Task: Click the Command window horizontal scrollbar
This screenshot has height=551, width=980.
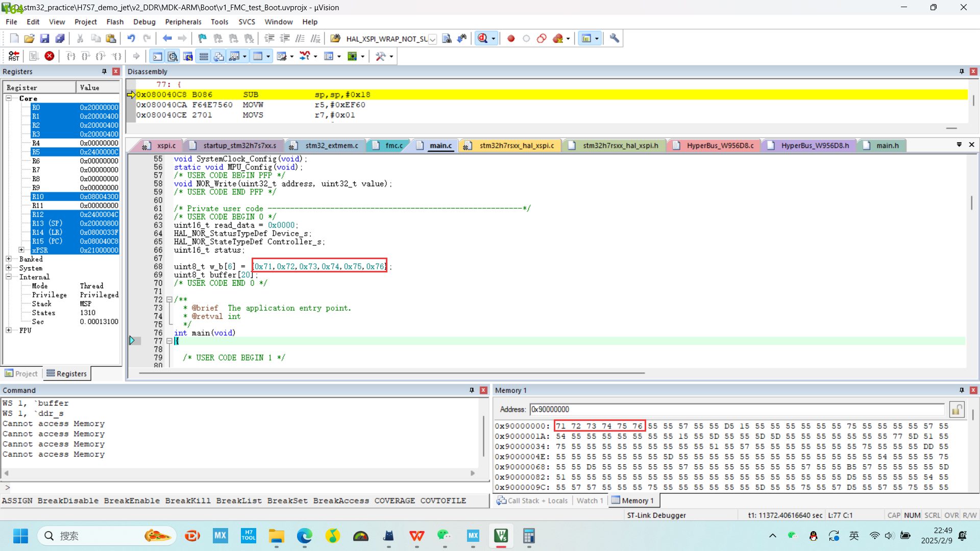Action: 240,473
